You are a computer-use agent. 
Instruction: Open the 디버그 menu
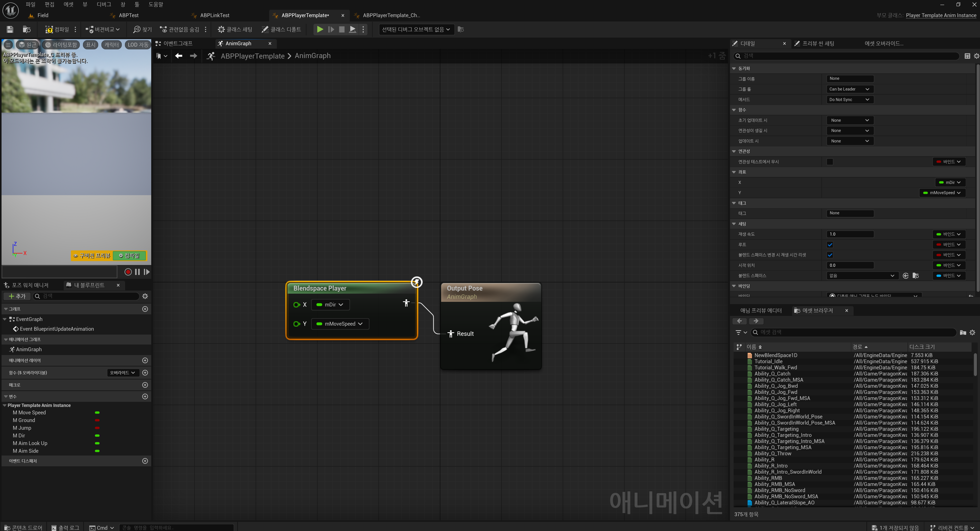tap(103, 5)
